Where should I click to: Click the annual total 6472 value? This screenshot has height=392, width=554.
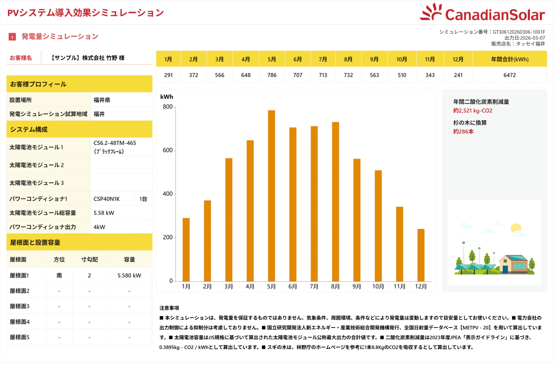510,75
